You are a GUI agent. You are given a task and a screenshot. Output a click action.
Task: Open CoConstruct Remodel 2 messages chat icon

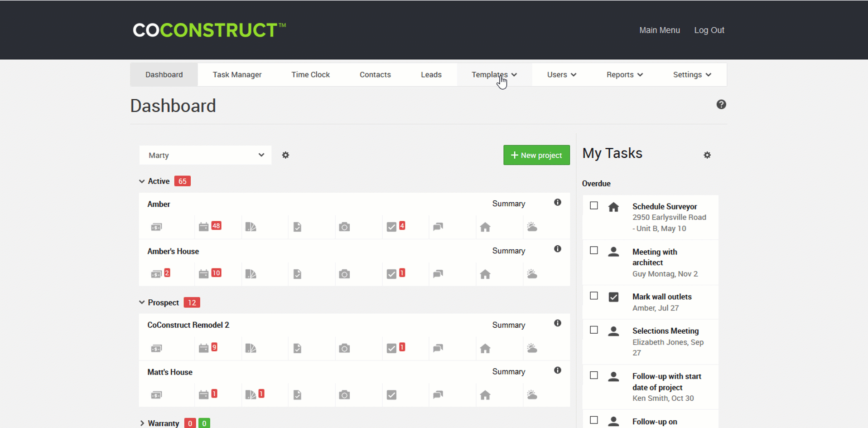pyautogui.click(x=438, y=348)
